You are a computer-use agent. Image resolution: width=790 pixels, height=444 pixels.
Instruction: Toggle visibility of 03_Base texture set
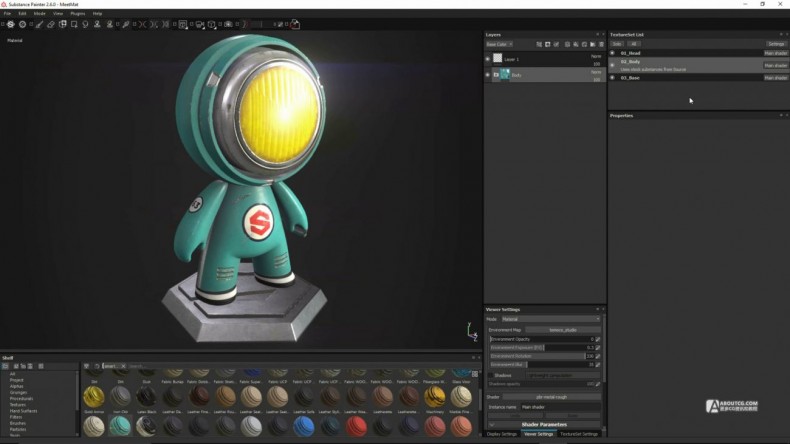click(612, 78)
